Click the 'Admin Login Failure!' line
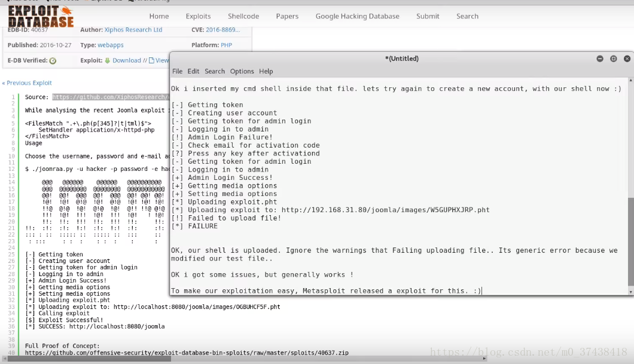The height and width of the screenshot is (364, 634). [222, 137]
